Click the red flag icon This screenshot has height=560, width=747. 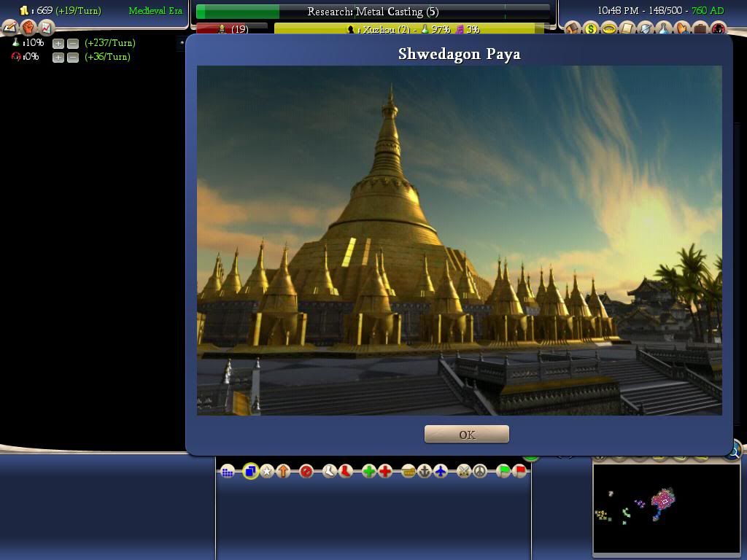click(x=519, y=472)
